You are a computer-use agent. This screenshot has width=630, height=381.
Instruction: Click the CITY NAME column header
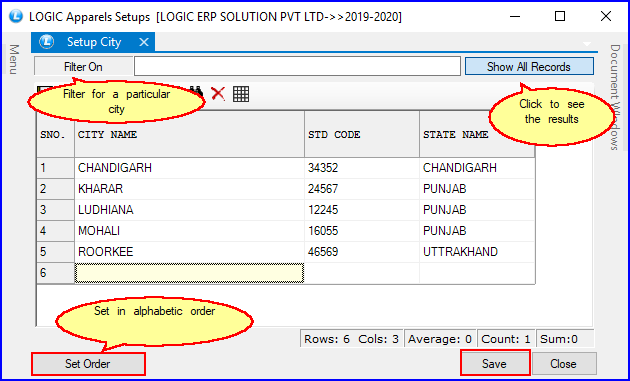coord(189,134)
